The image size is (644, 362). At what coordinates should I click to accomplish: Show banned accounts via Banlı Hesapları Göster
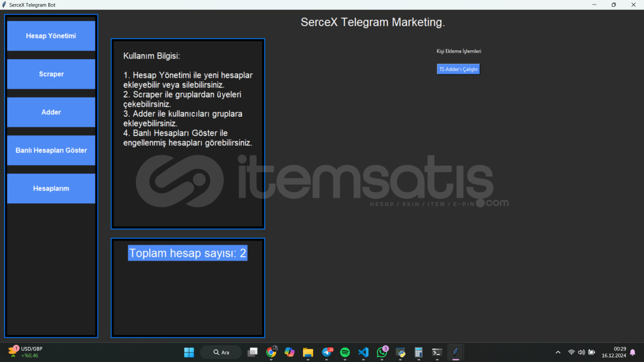(51, 151)
